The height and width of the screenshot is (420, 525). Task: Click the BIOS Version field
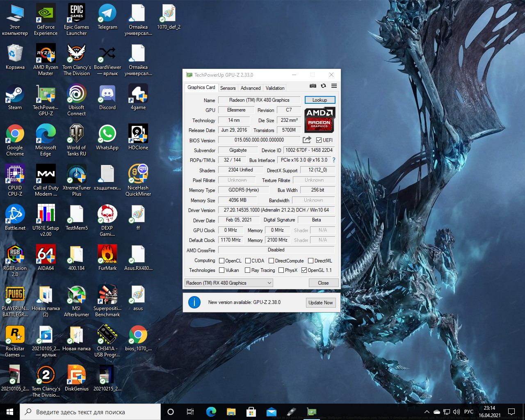(x=259, y=140)
